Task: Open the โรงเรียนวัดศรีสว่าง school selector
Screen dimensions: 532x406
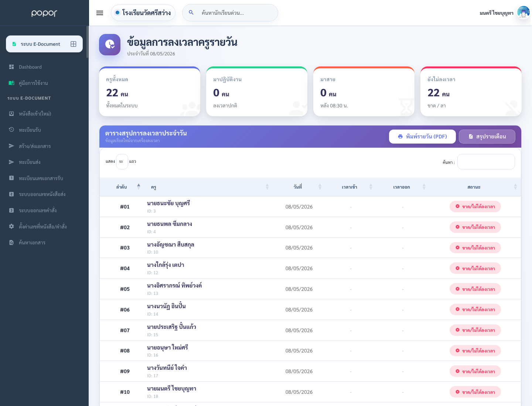Action: [143, 13]
